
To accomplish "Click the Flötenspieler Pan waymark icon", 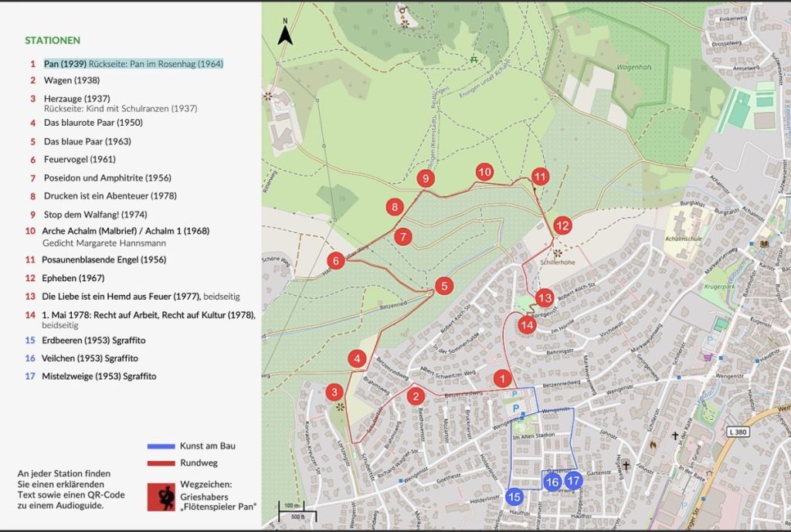I will pos(161,496).
